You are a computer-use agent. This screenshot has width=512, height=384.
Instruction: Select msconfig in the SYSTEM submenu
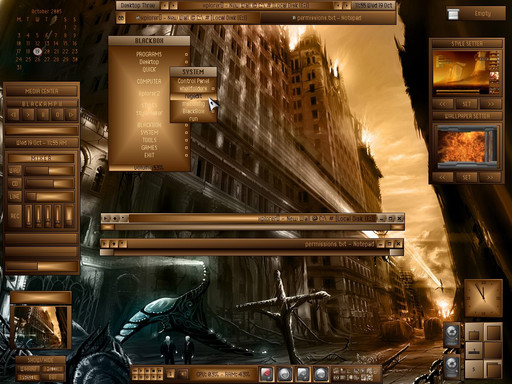193,104
